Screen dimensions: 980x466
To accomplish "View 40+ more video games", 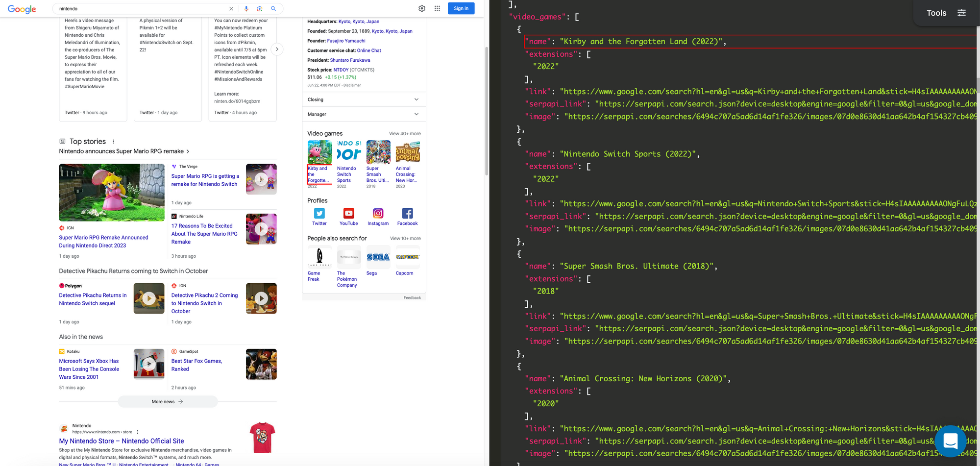I will (x=405, y=134).
